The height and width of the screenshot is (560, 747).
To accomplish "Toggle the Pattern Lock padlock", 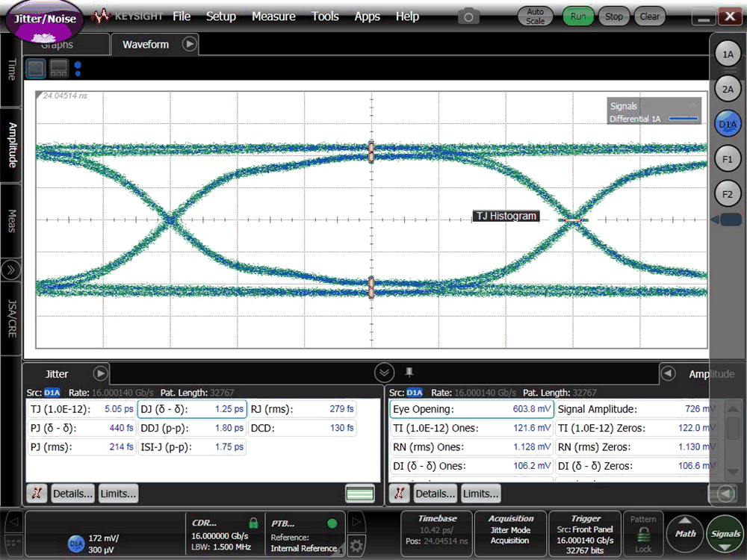I will coord(642,536).
